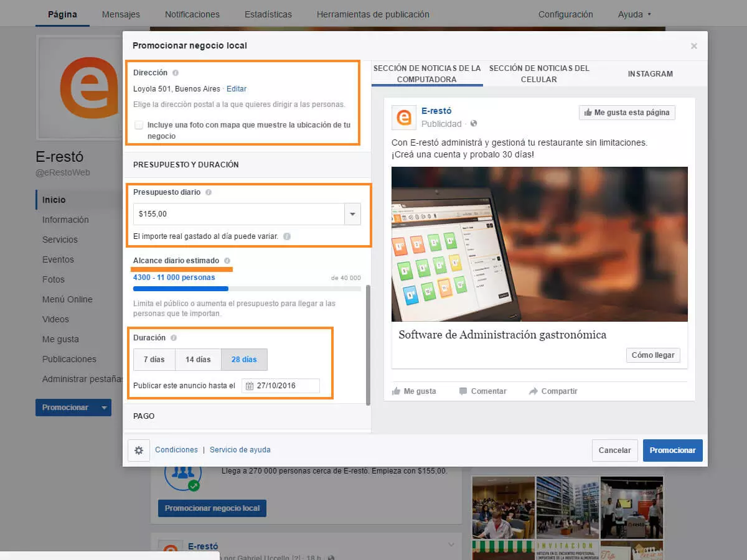Click the conference room photo thumbnail in background

[x=503, y=507]
